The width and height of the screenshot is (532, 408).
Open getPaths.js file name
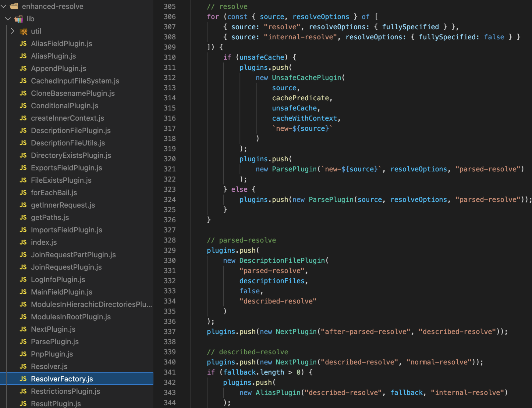50,217
